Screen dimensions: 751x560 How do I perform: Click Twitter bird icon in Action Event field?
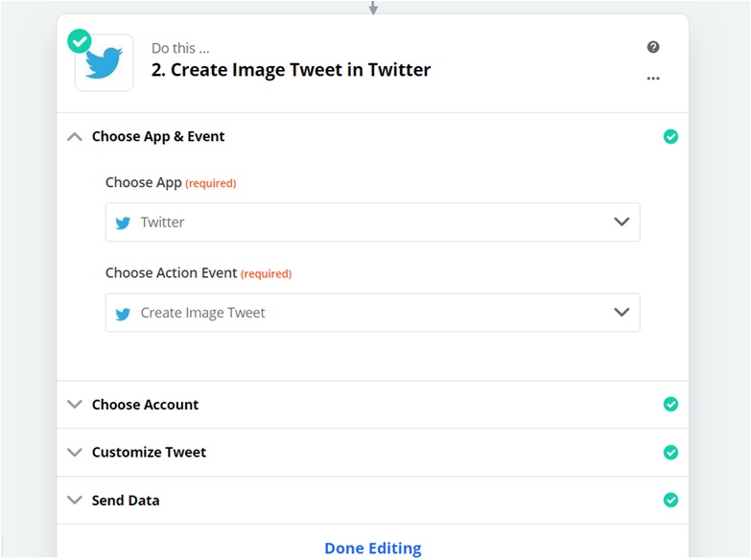click(x=123, y=314)
